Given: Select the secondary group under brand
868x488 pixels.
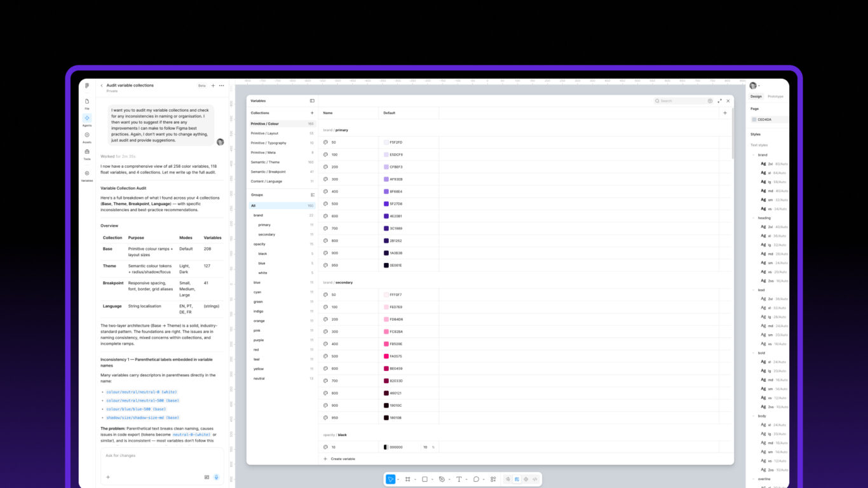Looking at the screenshot, I should 282,234.
